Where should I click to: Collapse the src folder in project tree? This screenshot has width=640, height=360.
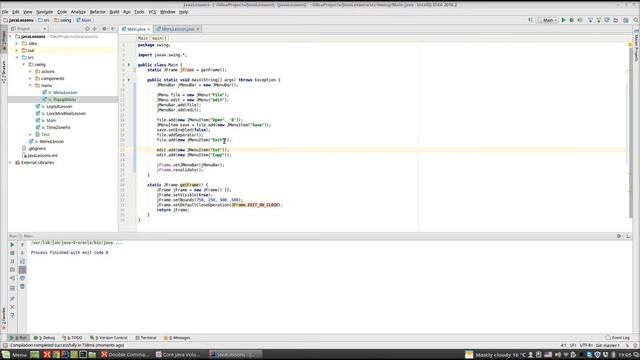coord(17,58)
